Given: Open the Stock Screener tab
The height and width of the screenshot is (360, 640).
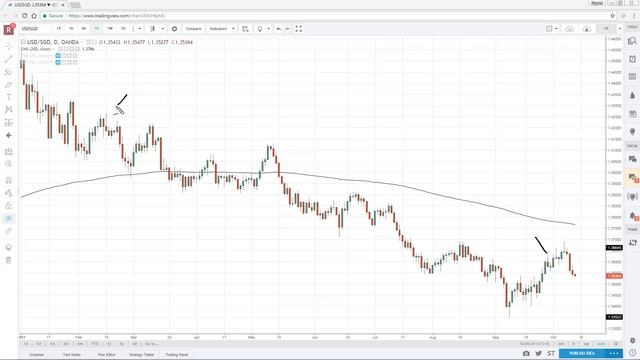Looking at the screenshot, I should 36,355.
